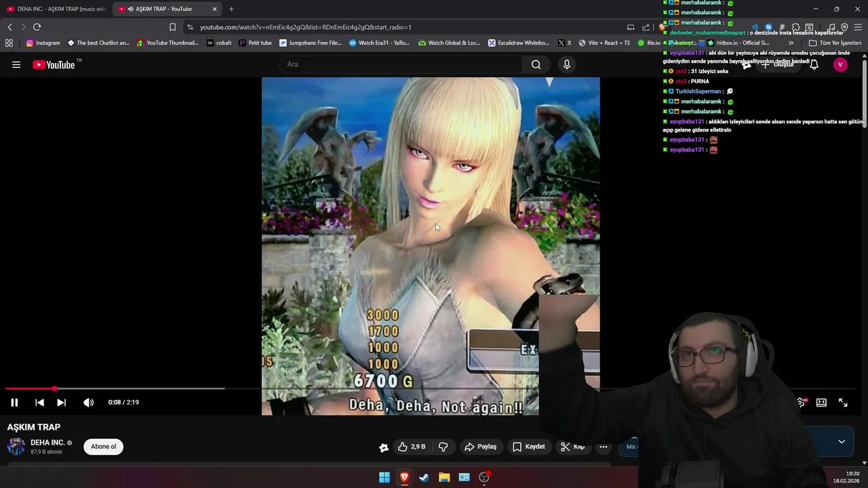Open Brave browser from the taskbar
The image size is (868, 488).
coord(404,477)
